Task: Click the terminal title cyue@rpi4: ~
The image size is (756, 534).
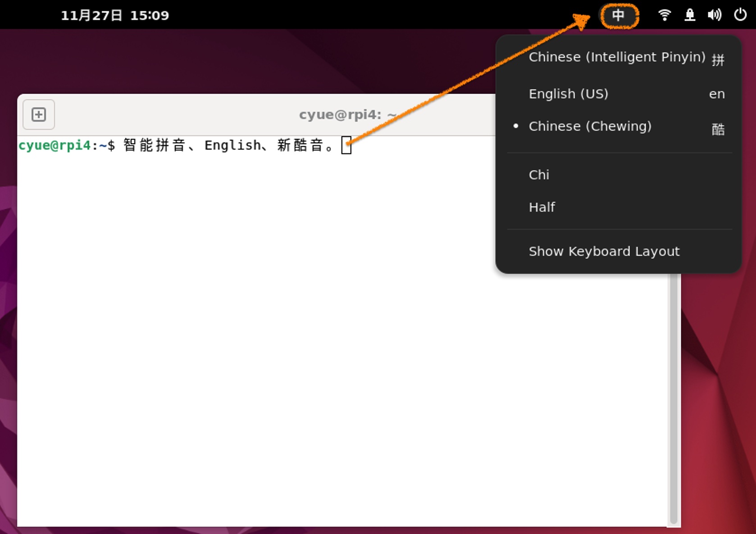Action: (347, 115)
